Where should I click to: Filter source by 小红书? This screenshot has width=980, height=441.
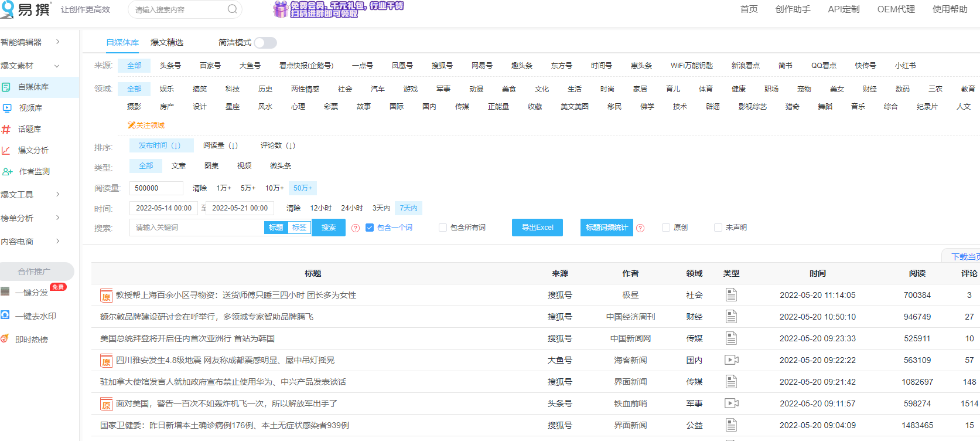click(x=905, y=66)
